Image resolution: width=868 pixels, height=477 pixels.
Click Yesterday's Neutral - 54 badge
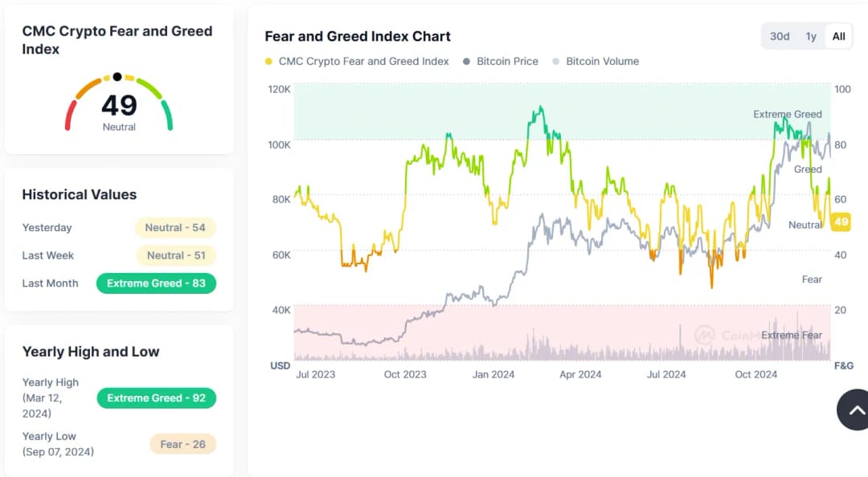tap(174, 228)
